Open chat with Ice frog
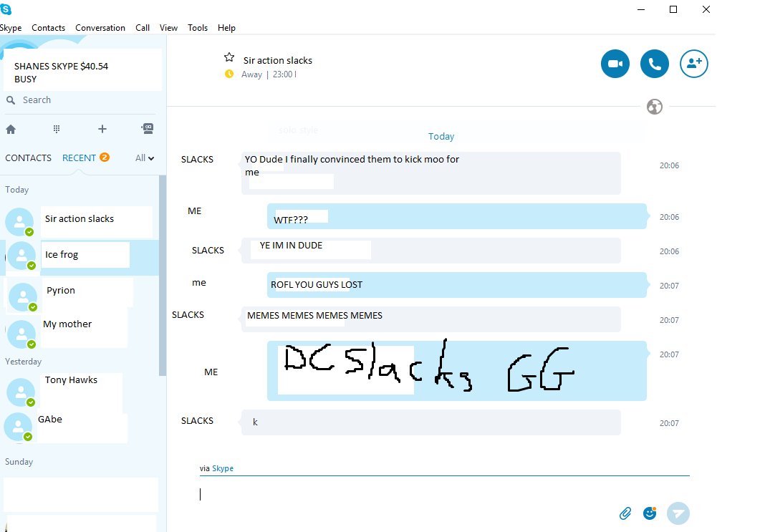This screenshot has height=532, width=765. (79, 257)
